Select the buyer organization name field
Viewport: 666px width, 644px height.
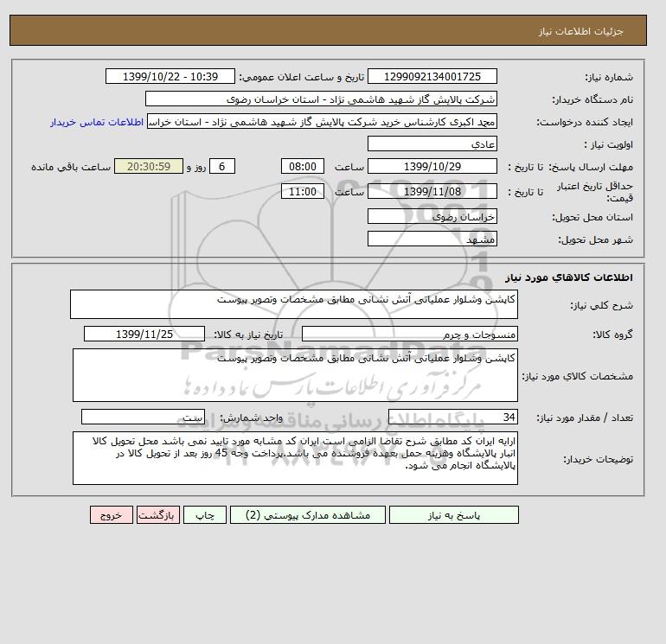pos(321,99)
